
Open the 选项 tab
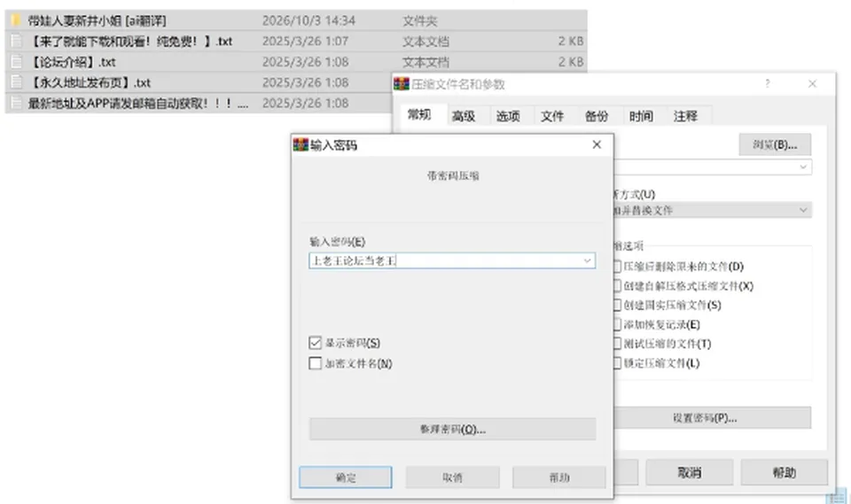point(508,116)
